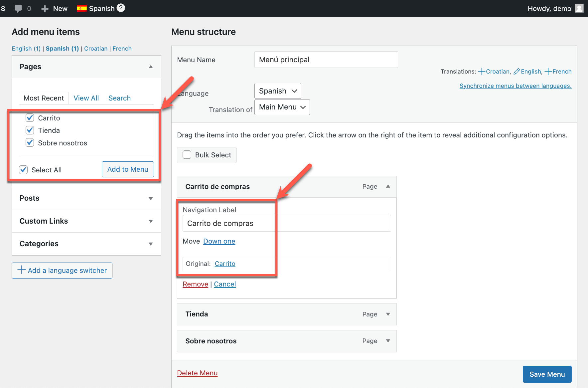Enable the Bulk Select checkbox
The height and width of the screenshot is (388, 588).
tap(187, 155)
